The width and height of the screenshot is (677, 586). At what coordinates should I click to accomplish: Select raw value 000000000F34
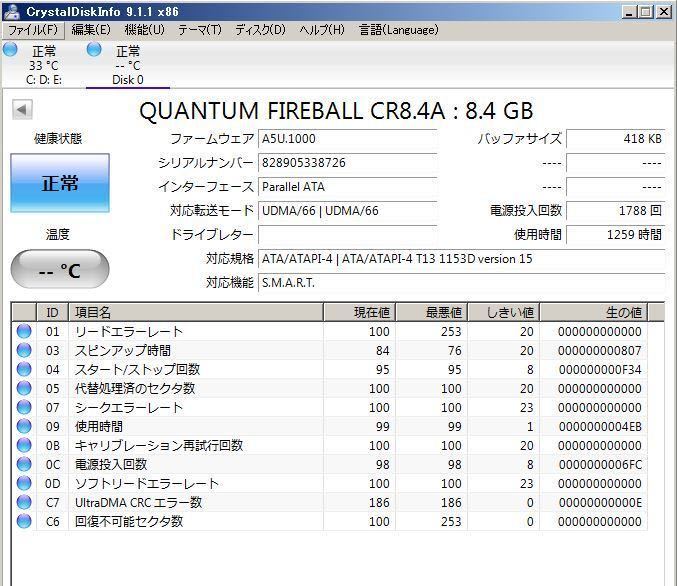click(x=599, y=370)
